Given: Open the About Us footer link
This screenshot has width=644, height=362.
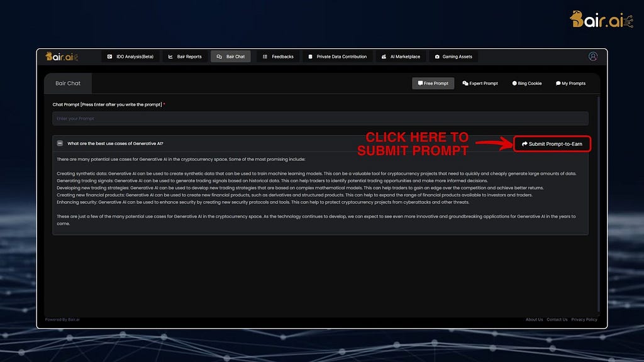Looking at the screenshot, I should point(534,319).
